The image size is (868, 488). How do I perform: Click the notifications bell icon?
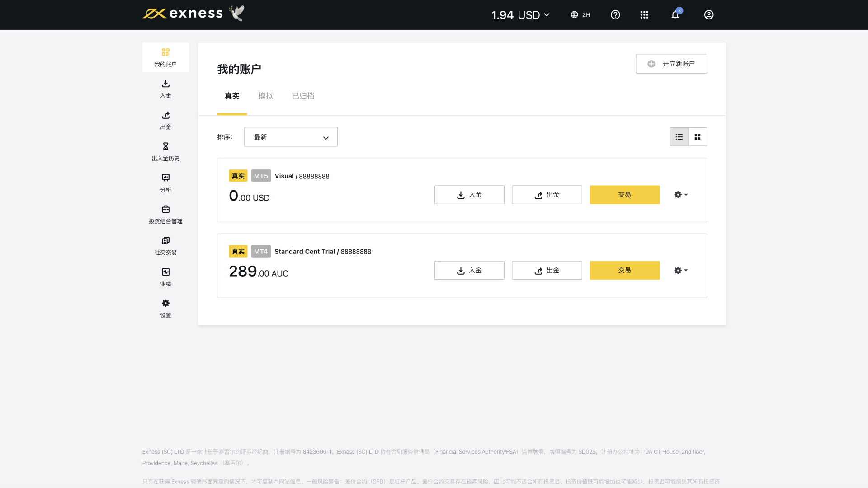(x=675, y=15)
